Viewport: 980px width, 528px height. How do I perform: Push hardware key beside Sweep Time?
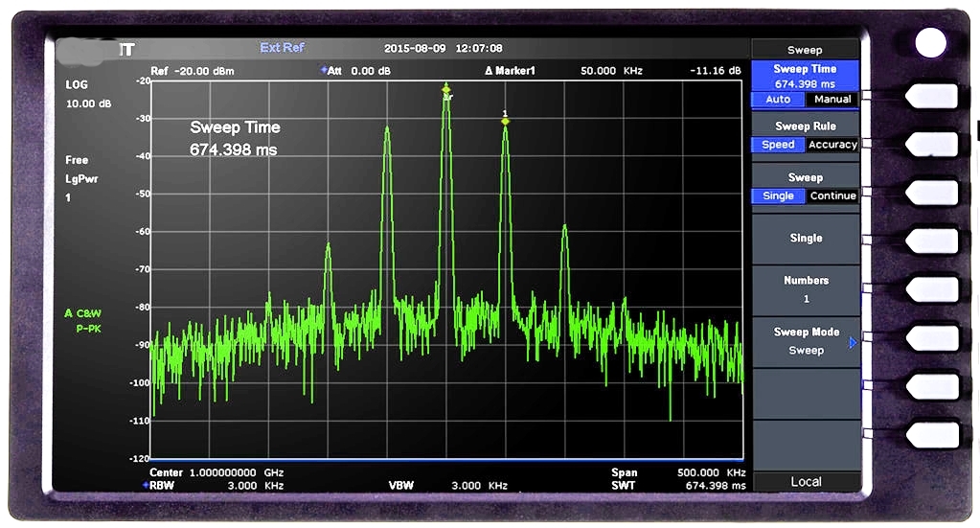[932, 96]
